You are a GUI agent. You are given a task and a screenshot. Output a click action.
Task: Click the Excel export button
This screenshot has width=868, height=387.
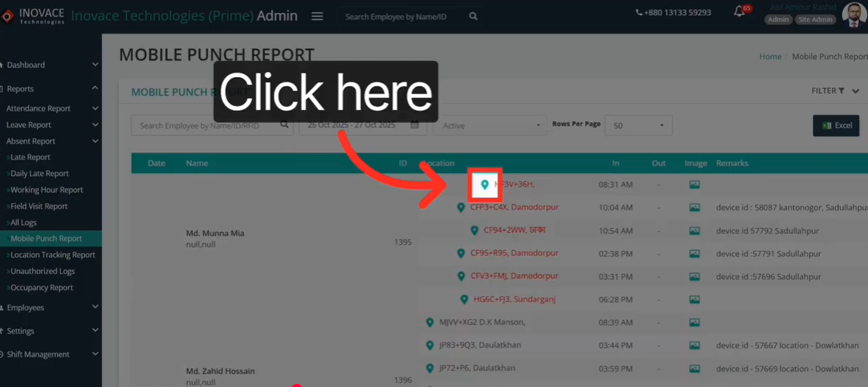coord(835,125)
